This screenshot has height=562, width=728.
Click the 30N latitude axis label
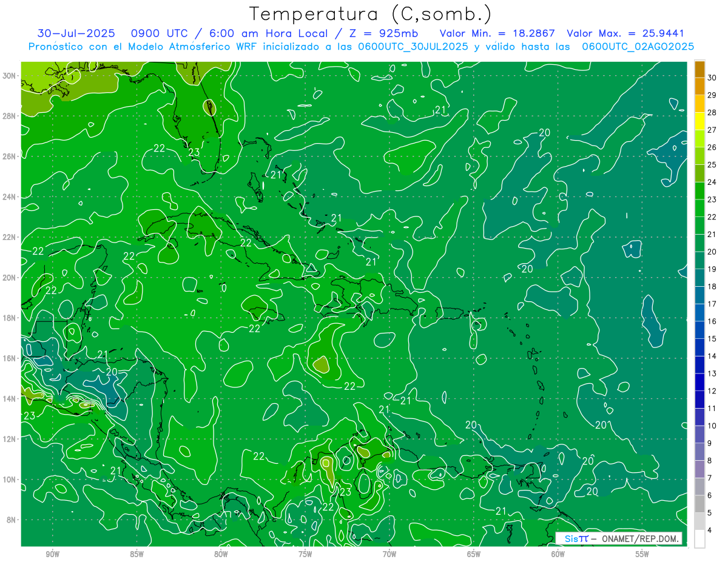(x=10, y=75)
